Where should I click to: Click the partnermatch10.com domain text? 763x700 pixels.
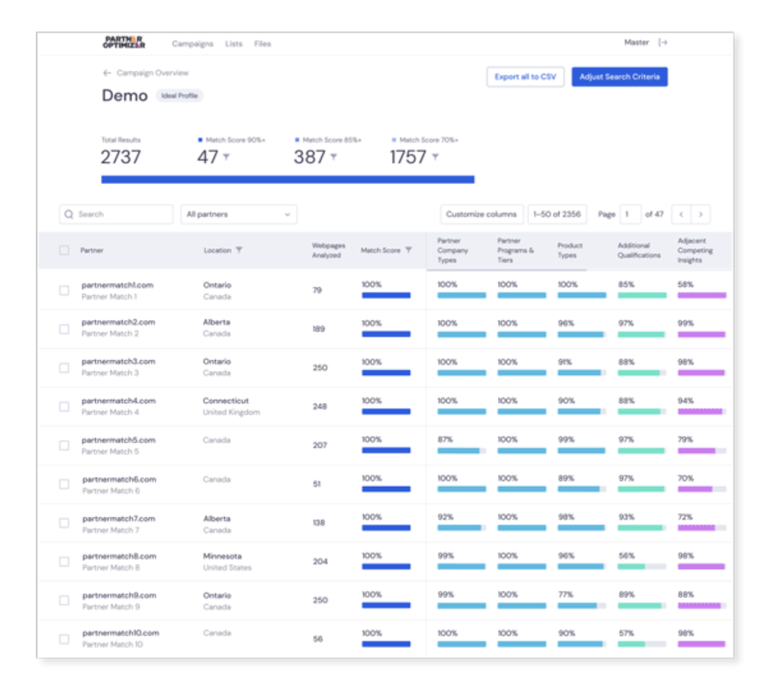click(x=121, y=633)
